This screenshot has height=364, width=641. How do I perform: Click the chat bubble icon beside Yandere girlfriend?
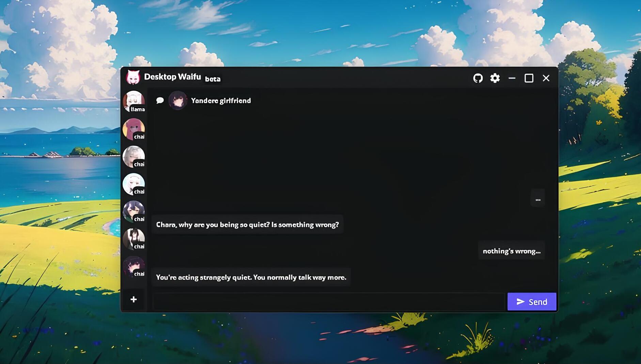(160, 100)
